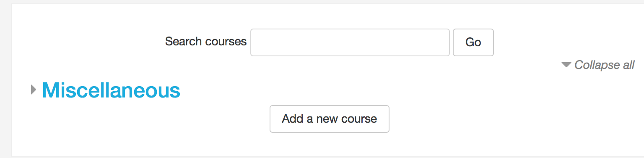This screenshot has height=158, width=644.
Task: Select the Collapse all italic text
Action: [604, 65]
